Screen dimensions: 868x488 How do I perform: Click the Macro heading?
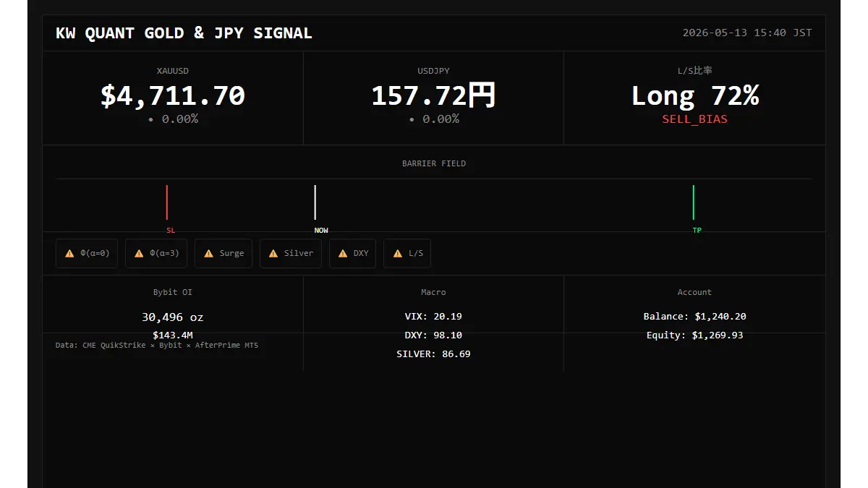pos(433,292)
